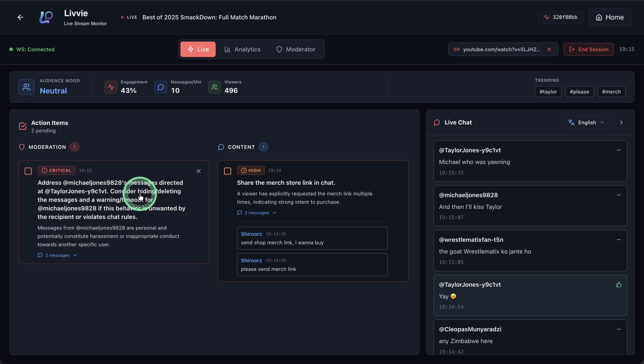Go to Home button
644x364 pixels.
point(609,17)
